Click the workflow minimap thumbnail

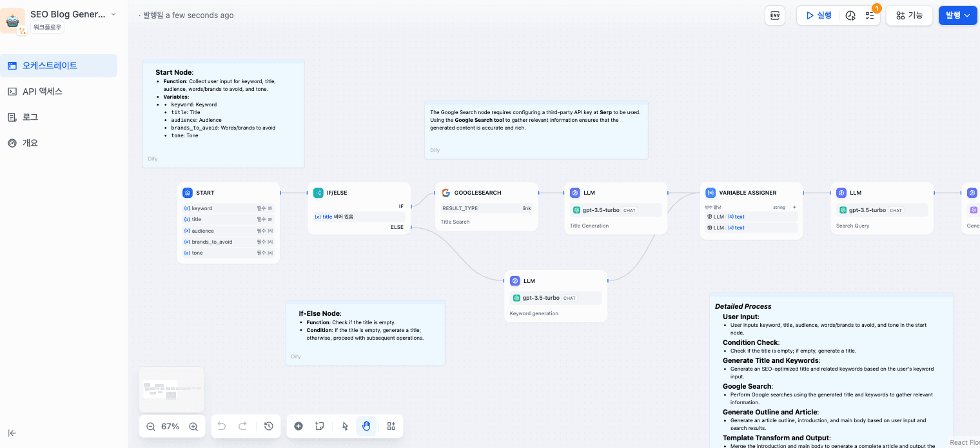click(171, 389)
